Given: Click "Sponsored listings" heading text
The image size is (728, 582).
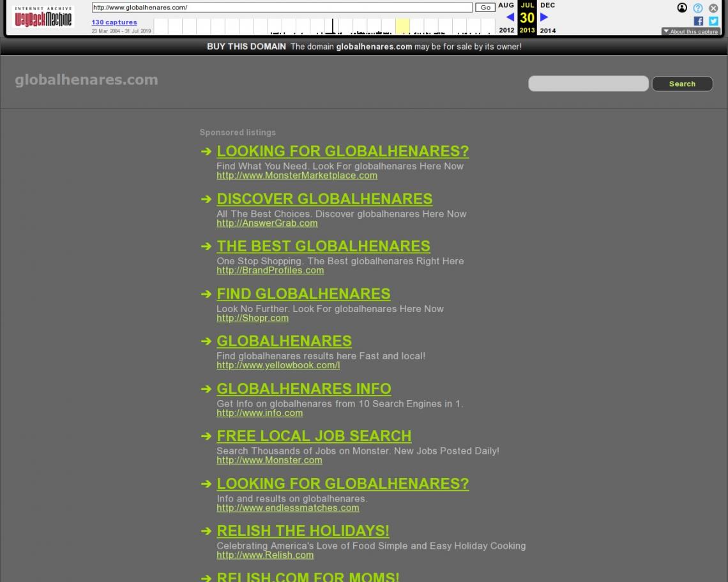Looking at the screenshot, I should pos(238,133).
